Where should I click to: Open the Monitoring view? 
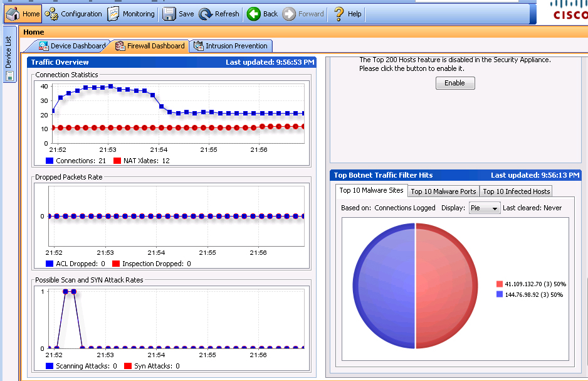[131, 14]
